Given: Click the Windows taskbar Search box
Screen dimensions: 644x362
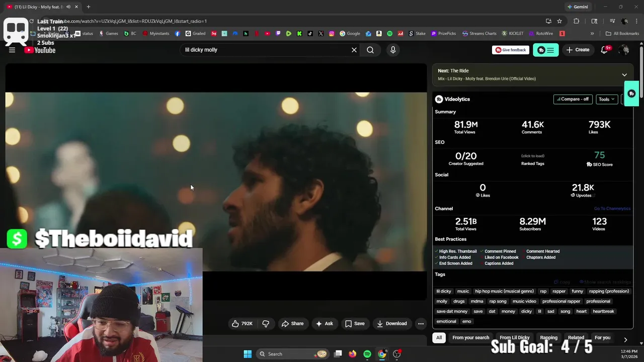Looking at the screenshot, I should pos(293,354).
